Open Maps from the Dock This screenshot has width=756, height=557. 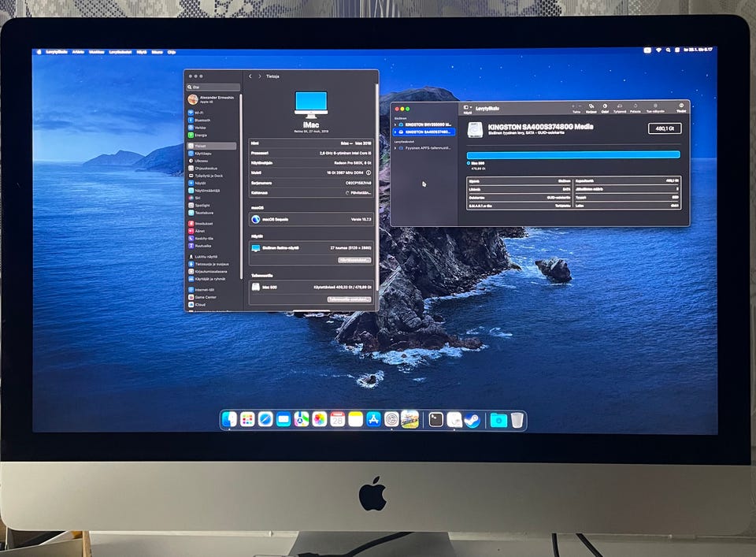coord(302,420)
